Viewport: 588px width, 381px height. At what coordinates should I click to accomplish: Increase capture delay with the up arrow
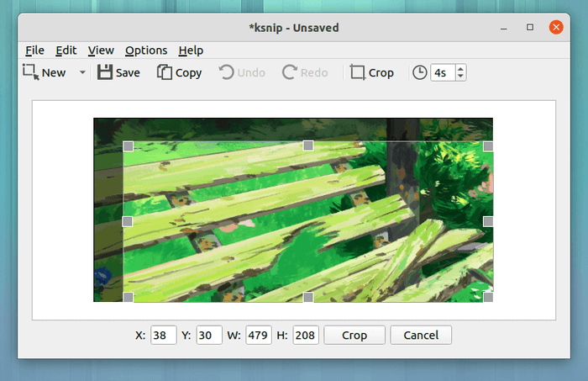(x=460, y=69)
